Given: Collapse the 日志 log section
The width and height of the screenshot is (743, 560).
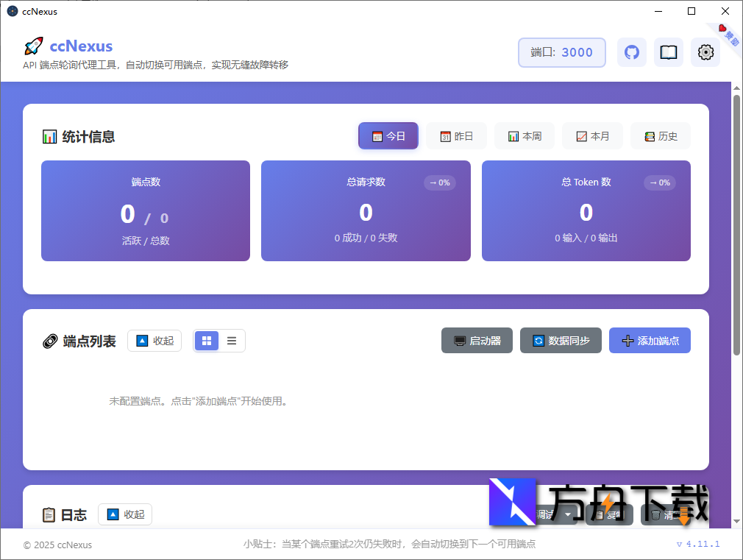Looking at the screenshot, I should (124, 514).
